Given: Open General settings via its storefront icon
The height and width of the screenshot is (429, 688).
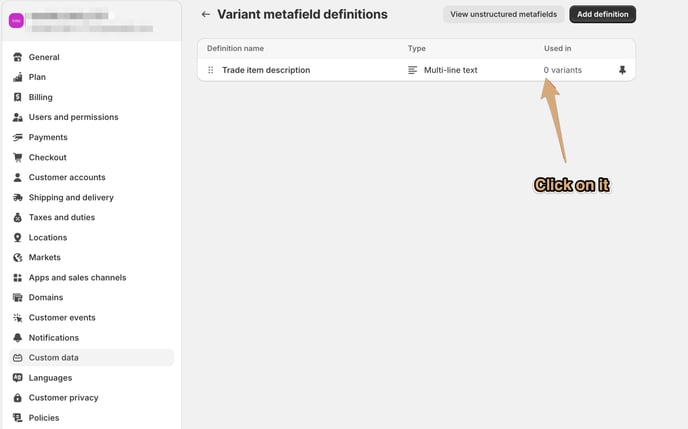Looking at the screenshot, I should [18, 57].
